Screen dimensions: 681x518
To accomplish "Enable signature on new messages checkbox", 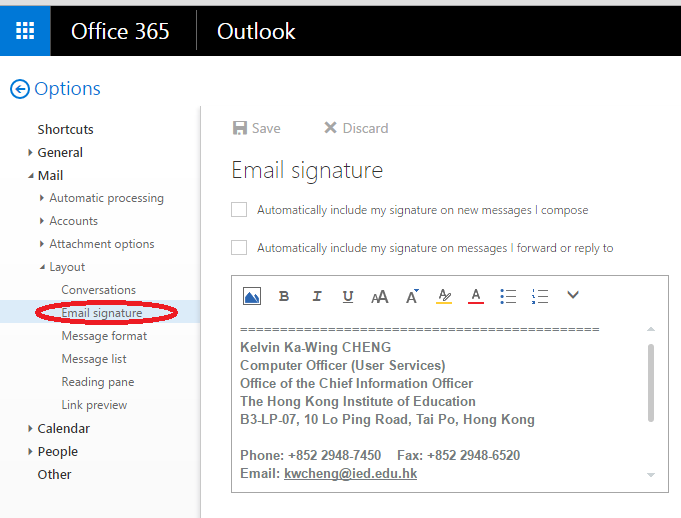I will click(239, 210).
